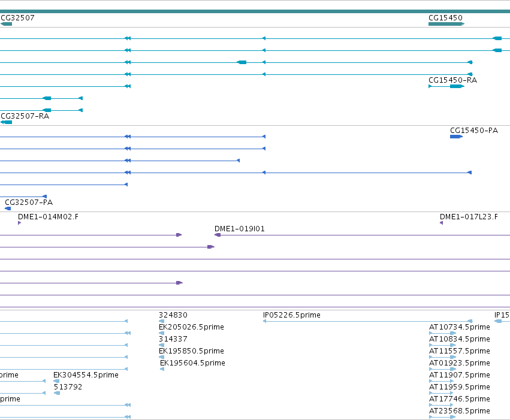Select the IP05226.5prime EST label
The image size is (510, 420).
tap(292, 315)
